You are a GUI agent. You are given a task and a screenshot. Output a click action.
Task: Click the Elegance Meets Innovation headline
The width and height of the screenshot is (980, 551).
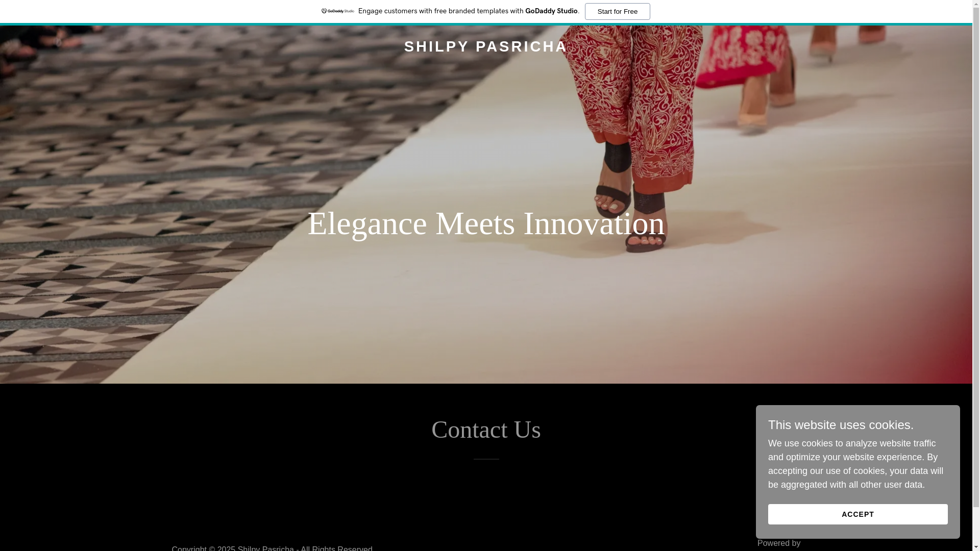click(486, 223)
